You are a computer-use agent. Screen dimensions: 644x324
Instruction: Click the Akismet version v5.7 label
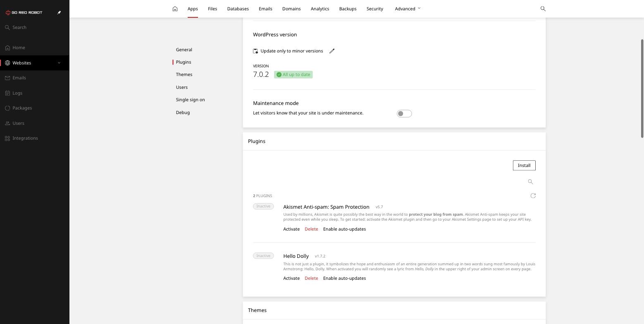pyautogui.click(x=379, y=207)
